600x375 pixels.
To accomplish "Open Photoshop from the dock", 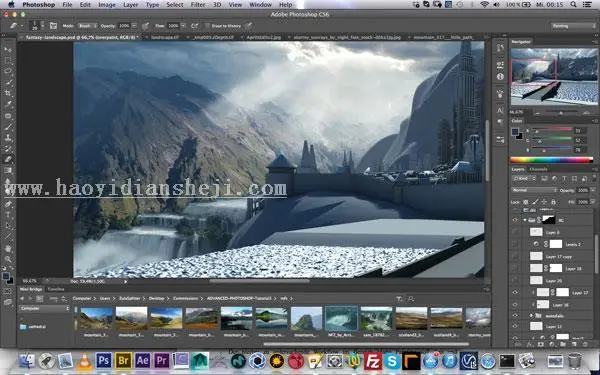I will coord(104,360).
